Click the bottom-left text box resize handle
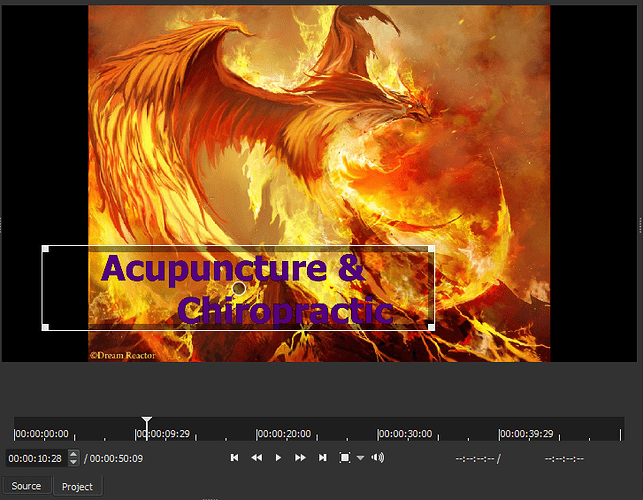This screenshot has width=643, height=500. click(x=46, y=327)
